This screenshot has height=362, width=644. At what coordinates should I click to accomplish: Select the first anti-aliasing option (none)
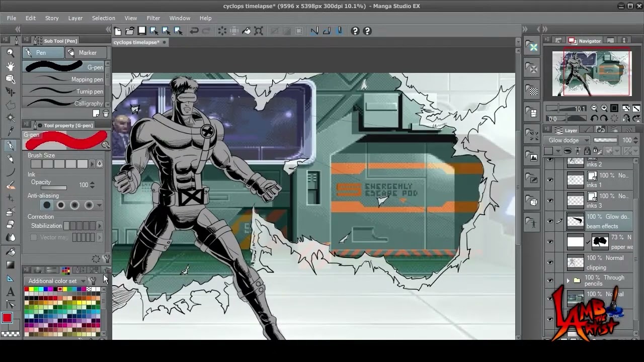coord(47,205)
